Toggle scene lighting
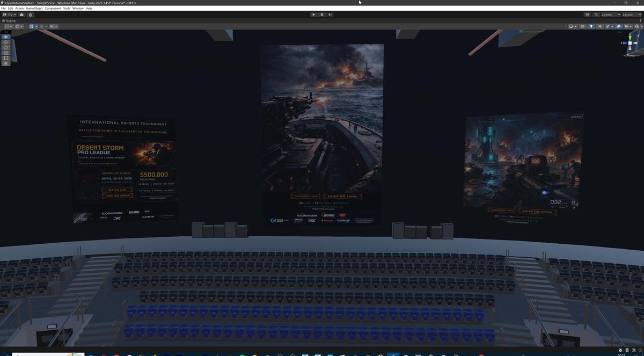Viewport: 644px width, 356px height. (x=591, y=26)
